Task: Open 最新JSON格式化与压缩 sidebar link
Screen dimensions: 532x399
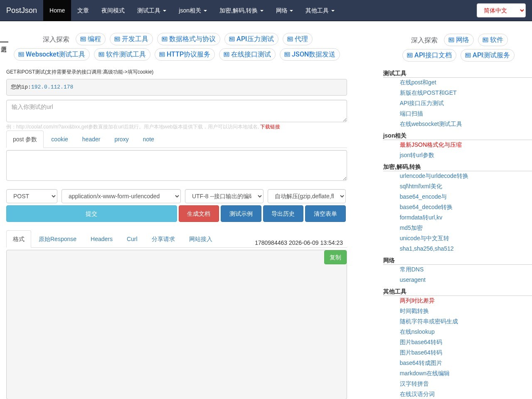Action: click(x=431, y=145)
